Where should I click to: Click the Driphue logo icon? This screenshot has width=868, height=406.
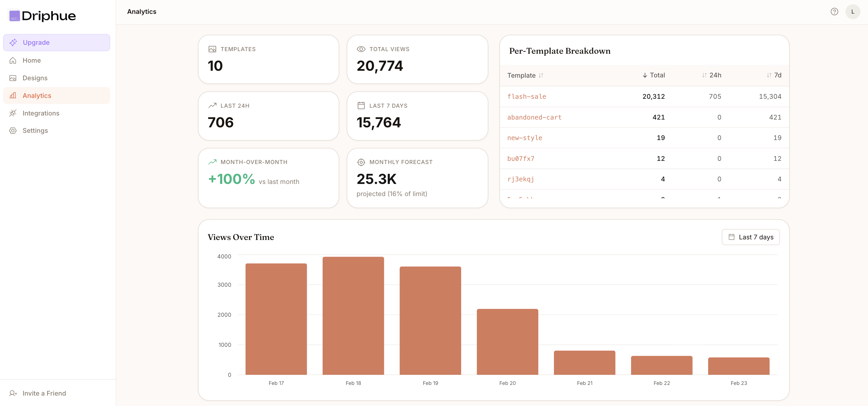pyautogui.click(x=14, y=16)
